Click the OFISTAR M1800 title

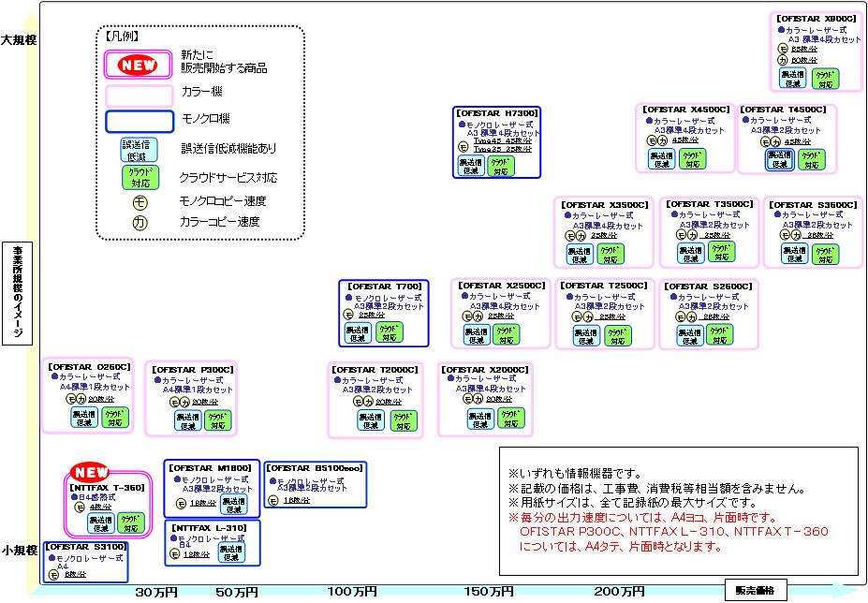click(210, 468)
